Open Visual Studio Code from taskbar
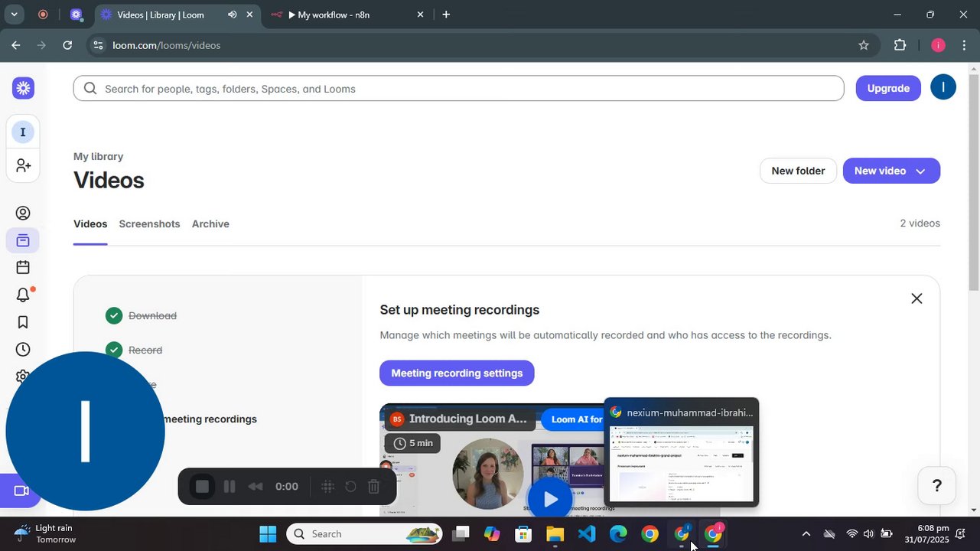 tap(587, 534)
